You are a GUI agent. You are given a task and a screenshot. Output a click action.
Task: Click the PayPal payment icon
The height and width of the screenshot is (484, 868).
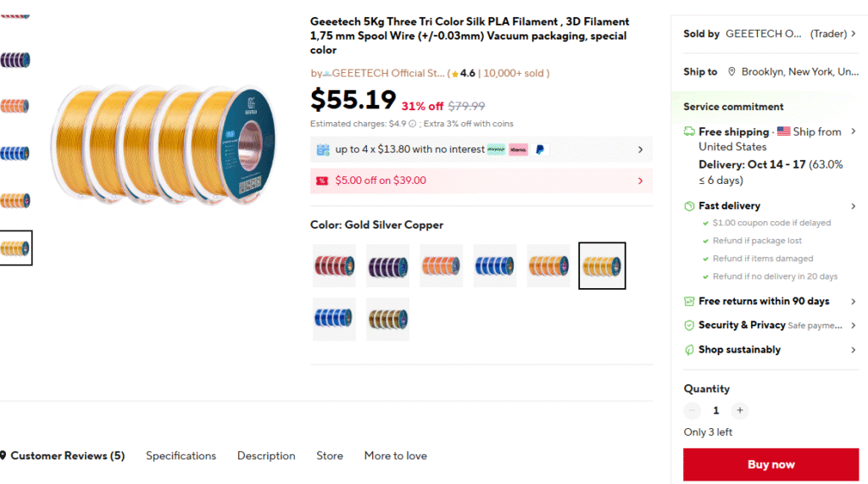(x=540, y=149)
